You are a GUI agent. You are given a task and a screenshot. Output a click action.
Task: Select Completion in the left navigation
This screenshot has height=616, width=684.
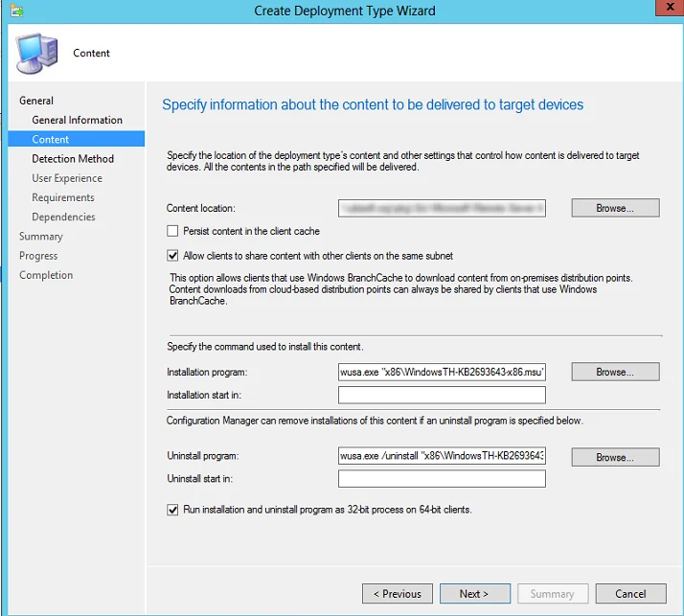point(46,275)
